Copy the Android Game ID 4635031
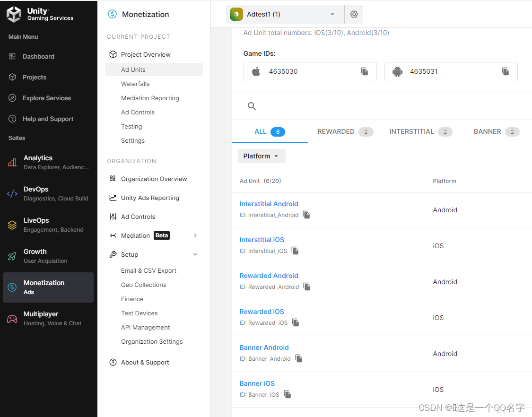The width and height of the screenshot is (532, 417). point(505,71)
